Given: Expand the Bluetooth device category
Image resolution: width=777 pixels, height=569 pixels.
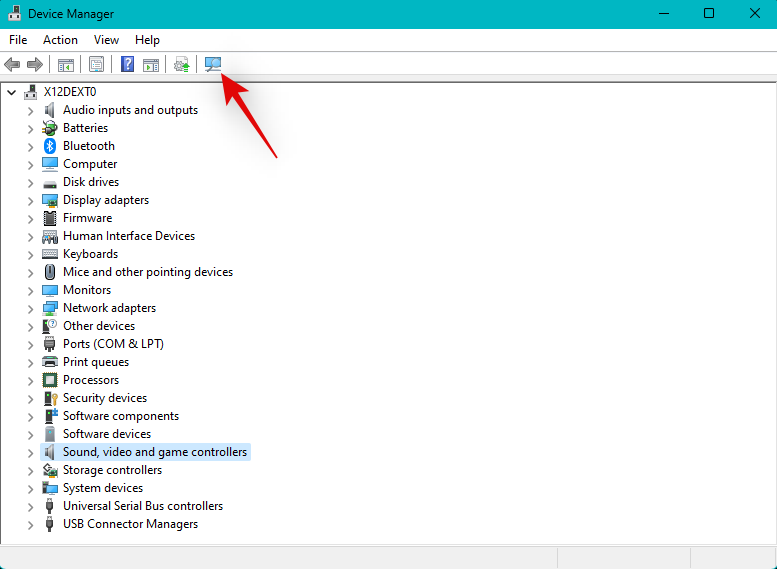Looking at the screenshot, I should coord(30,146).
